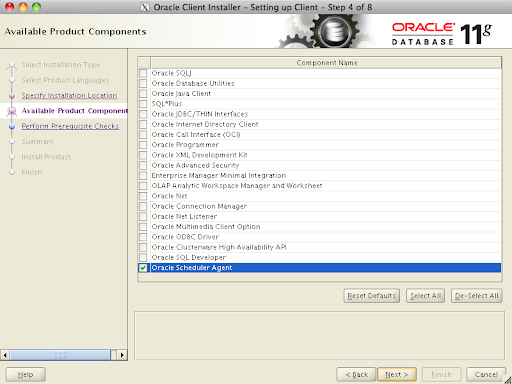Click the sidebar scroll left arrow
The image size is (512, 384).
(5, 355)
